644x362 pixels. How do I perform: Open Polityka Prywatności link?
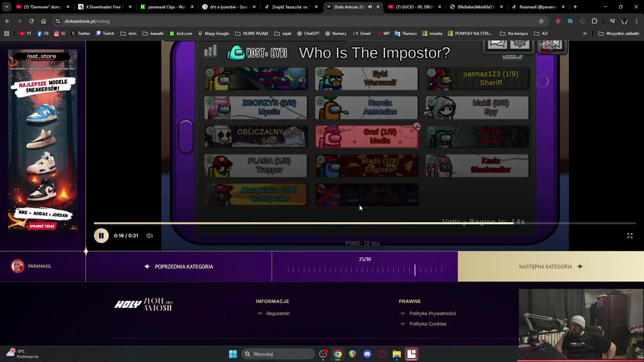point(432,313)
